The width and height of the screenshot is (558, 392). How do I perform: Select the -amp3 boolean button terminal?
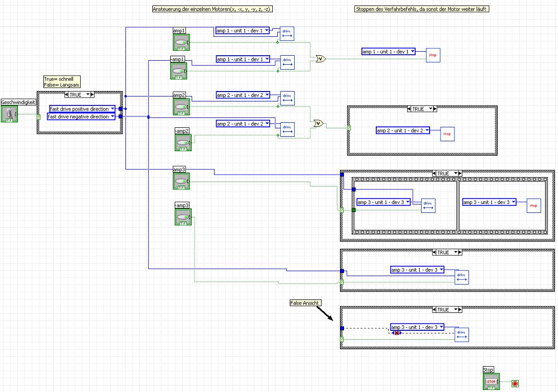pos(183,217)
